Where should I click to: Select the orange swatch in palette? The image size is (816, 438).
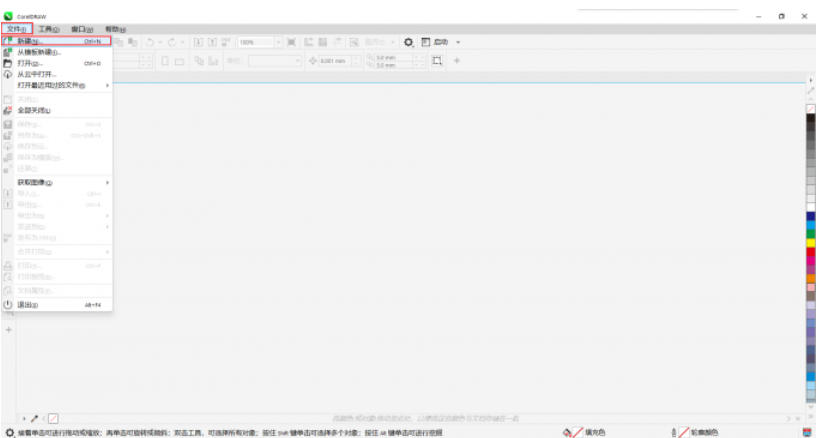coord(811,279)
